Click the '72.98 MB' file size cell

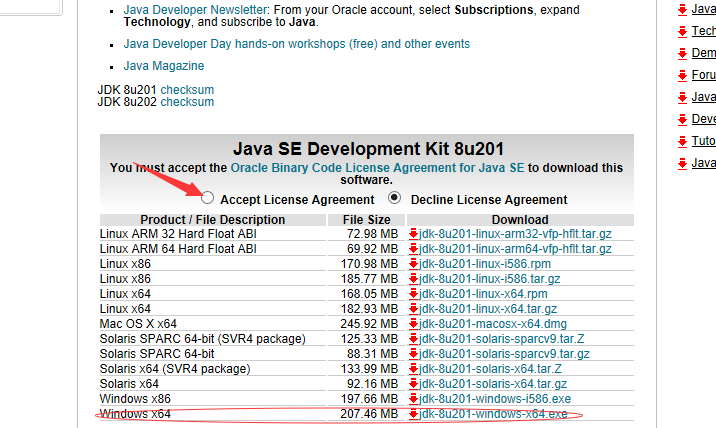pos(372,234)
